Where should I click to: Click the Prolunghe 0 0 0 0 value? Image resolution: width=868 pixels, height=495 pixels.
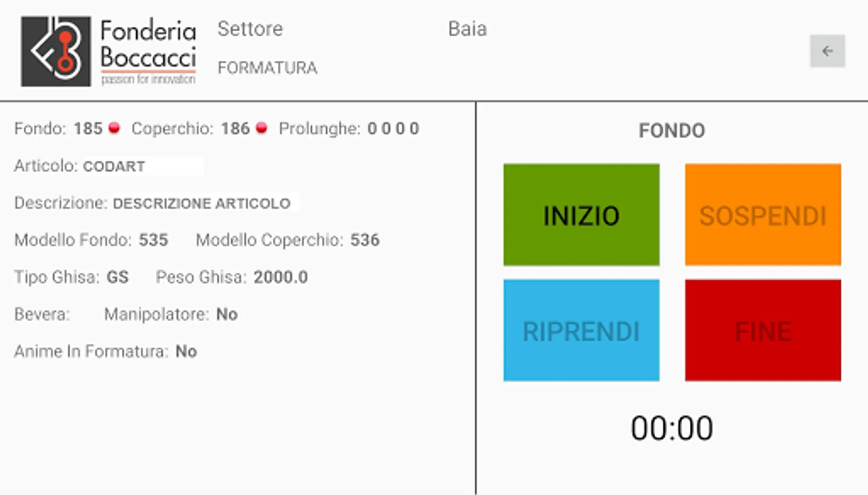[x=393, y=129]
